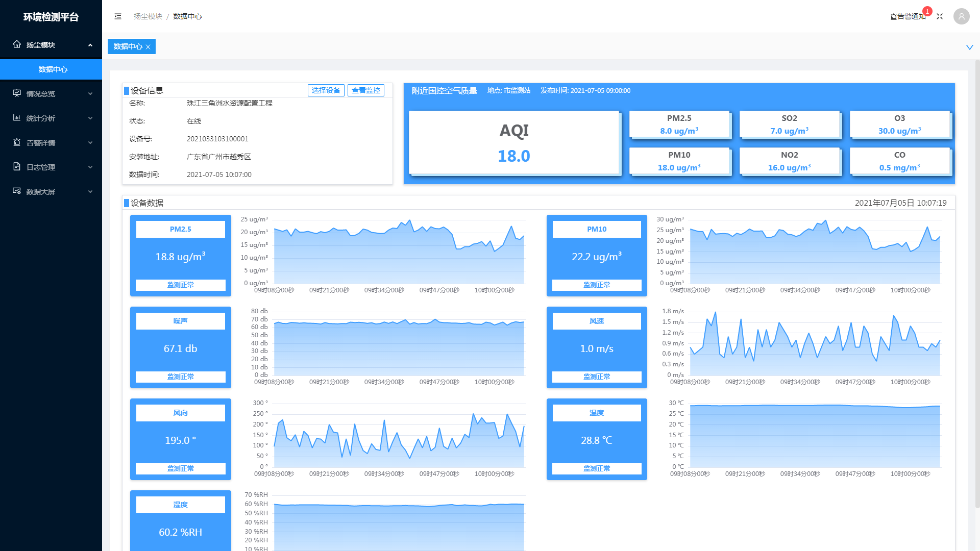Select 数据中心 in the sidebar
The height and width of the screenshot is (551, 980).
[53, 69]
